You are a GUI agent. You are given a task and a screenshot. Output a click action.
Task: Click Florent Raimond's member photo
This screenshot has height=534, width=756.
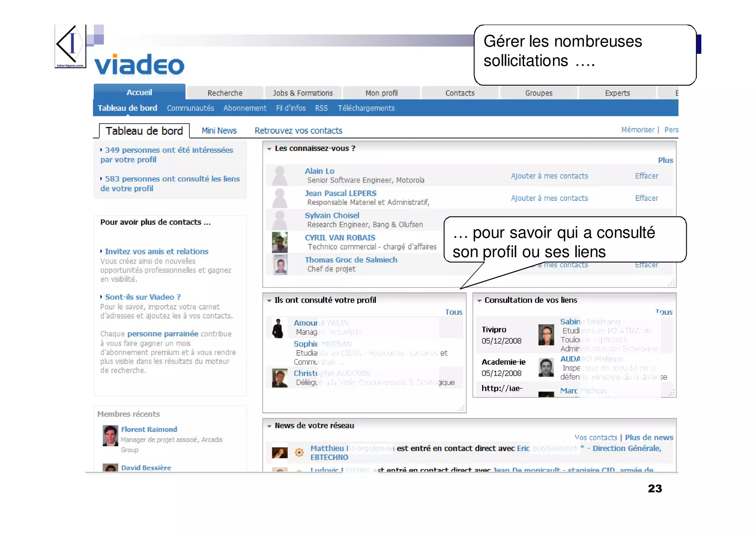(x=110, y=436)
